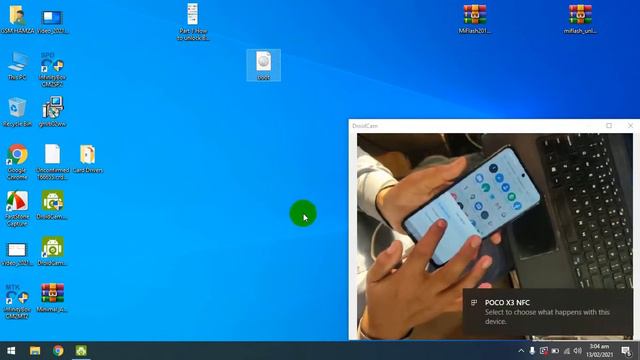This screenshot has width=640, height=360.
Task: Click the DroidCam video preview area
Action: click(x=495, y=236)
